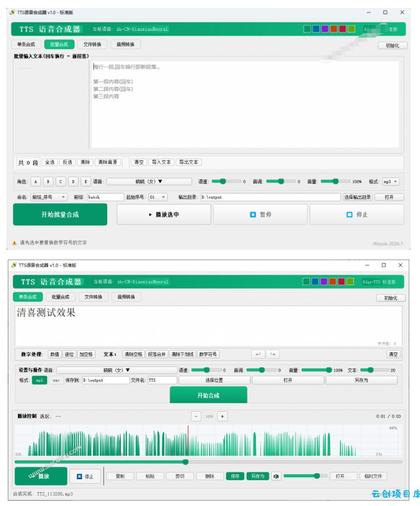Image resolution: width=420 pixels, height=506 pixels.
Task: Select the wav format toggle
Action: [x=56, y=380]
